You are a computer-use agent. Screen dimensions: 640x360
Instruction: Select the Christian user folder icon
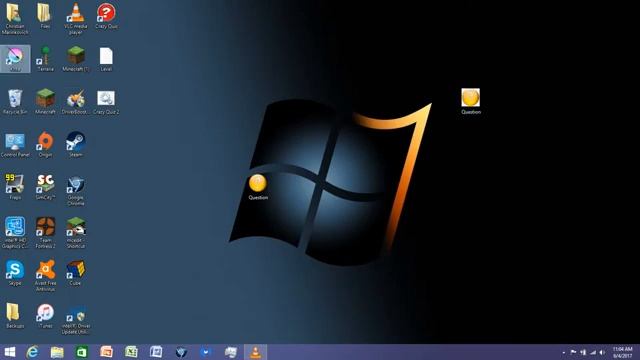15,18
